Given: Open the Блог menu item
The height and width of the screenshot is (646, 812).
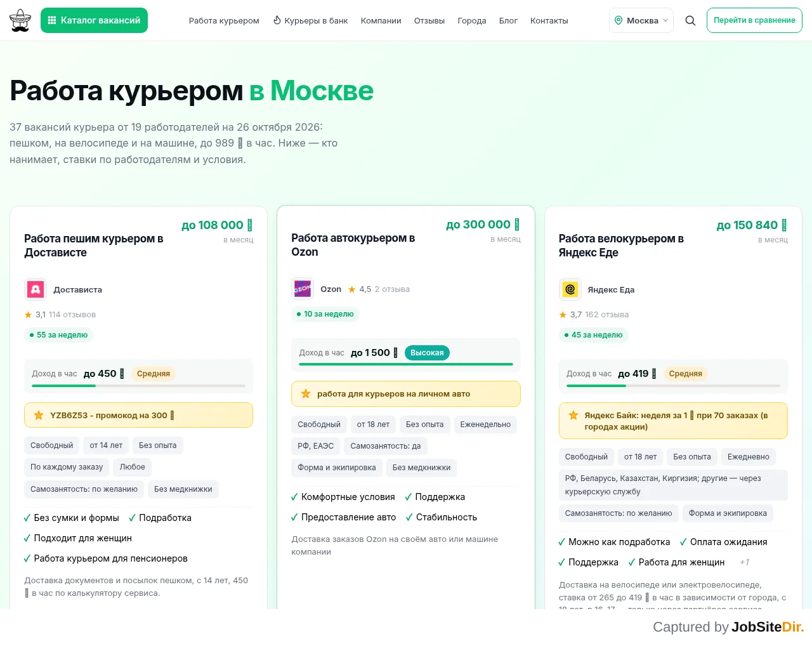Looking at the screenshot, I should tap(508, 20).
